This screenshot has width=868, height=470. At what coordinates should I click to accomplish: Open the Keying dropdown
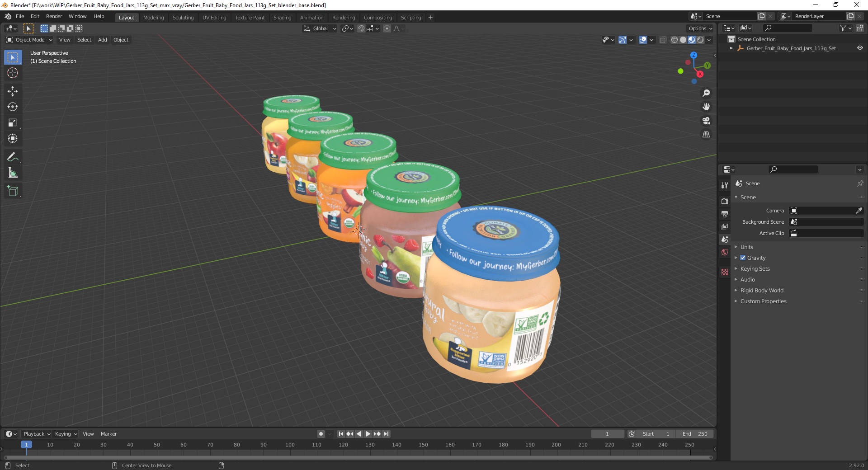pos(66,434)
